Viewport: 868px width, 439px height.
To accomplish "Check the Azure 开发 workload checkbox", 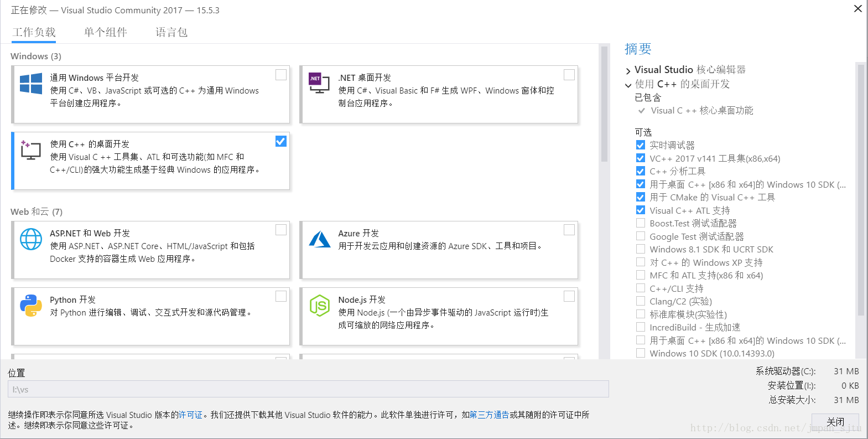I will 569,230.
